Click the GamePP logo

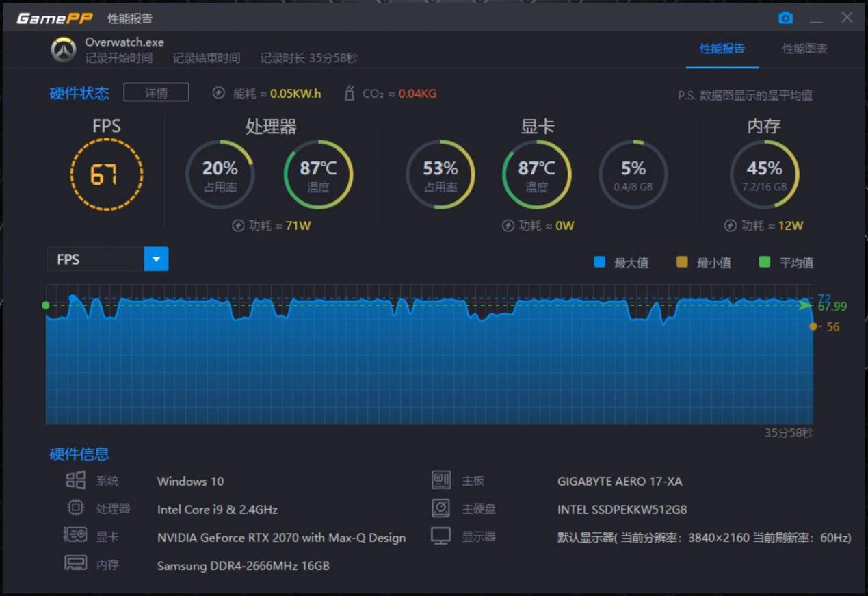(x=54, y=18)
